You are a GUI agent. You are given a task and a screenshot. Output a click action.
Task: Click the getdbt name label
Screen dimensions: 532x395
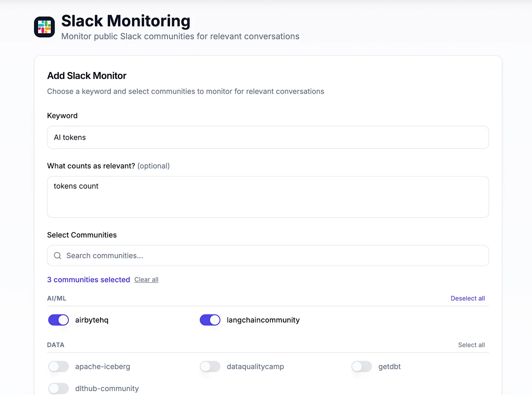click(389, 367)
